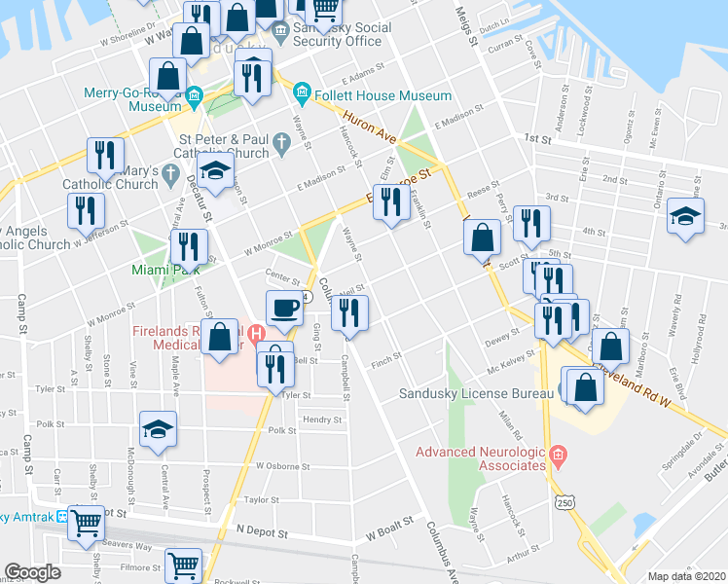The width and height of the screenshot is (728, 584).
Task: Select the N Depot St label
Action: point(262,531)
